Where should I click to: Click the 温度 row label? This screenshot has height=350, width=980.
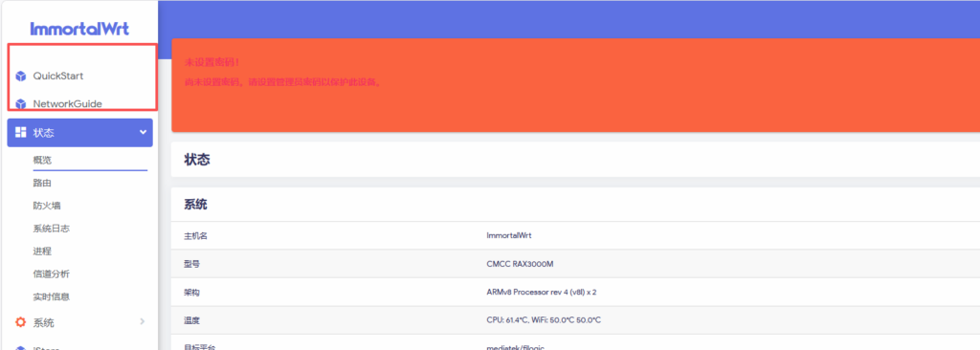191,320
